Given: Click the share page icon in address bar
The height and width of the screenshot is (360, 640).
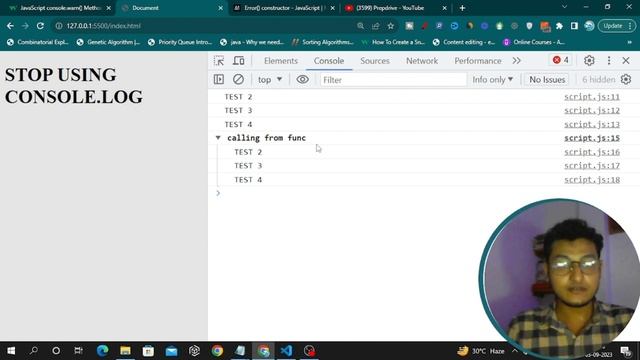Looking at the screenshot, I should coord(376,26).
